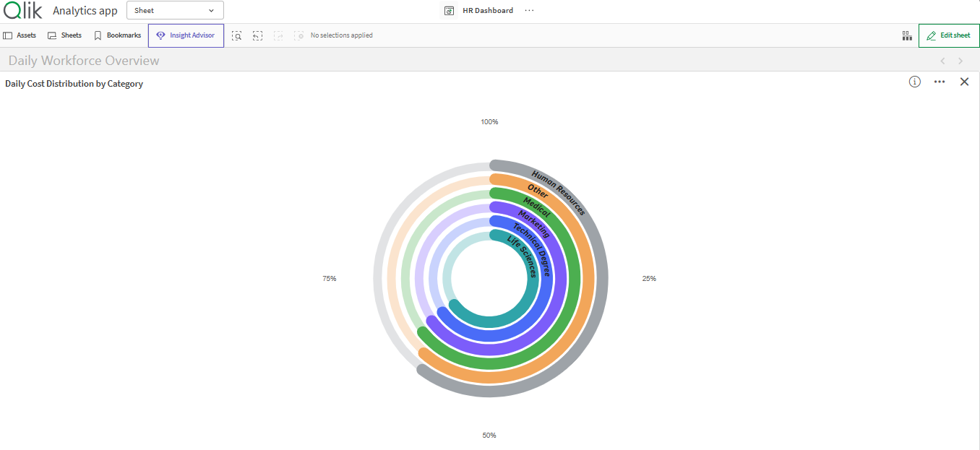980x450 pixels.
Task: Click the Qlik logo
Action: [22, 11]
